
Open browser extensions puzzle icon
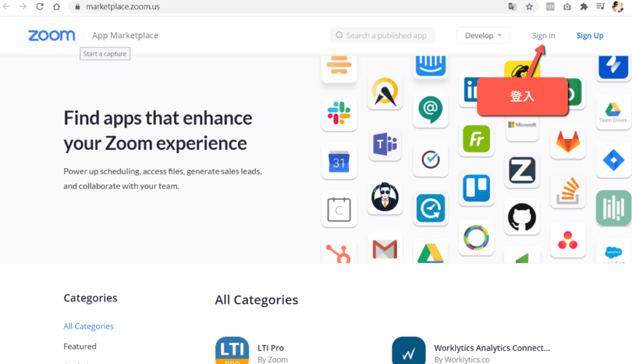584,6
